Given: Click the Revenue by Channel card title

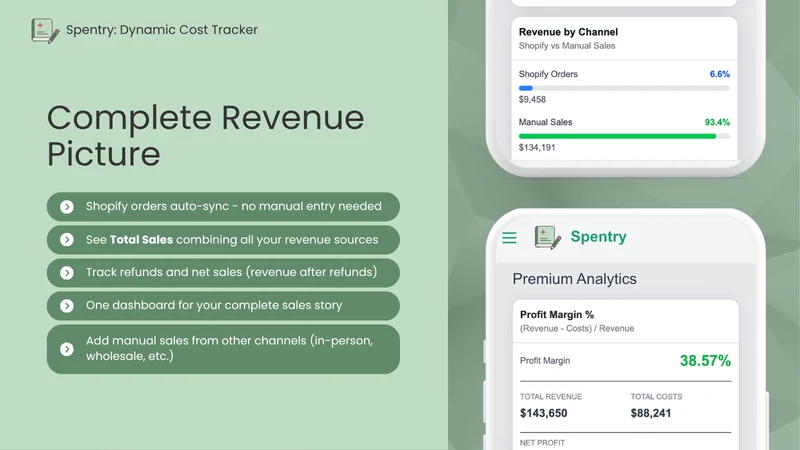Looking at the screenshot, I should [568, 32].
